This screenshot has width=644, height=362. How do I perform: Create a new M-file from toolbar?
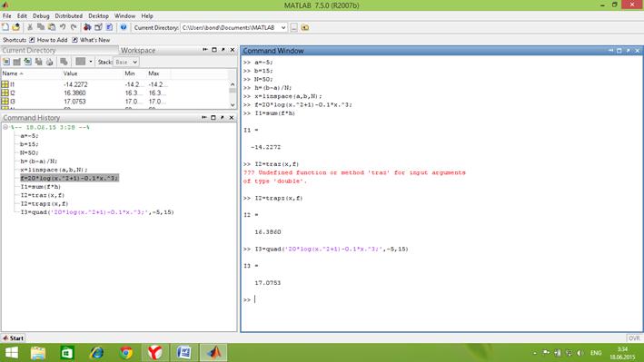[x=5, y=27]
